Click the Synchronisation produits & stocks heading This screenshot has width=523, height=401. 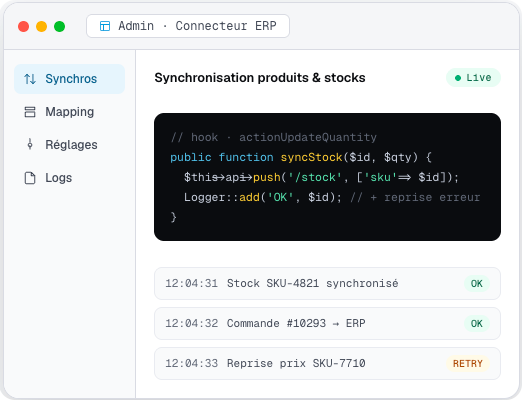click(260, 78)
